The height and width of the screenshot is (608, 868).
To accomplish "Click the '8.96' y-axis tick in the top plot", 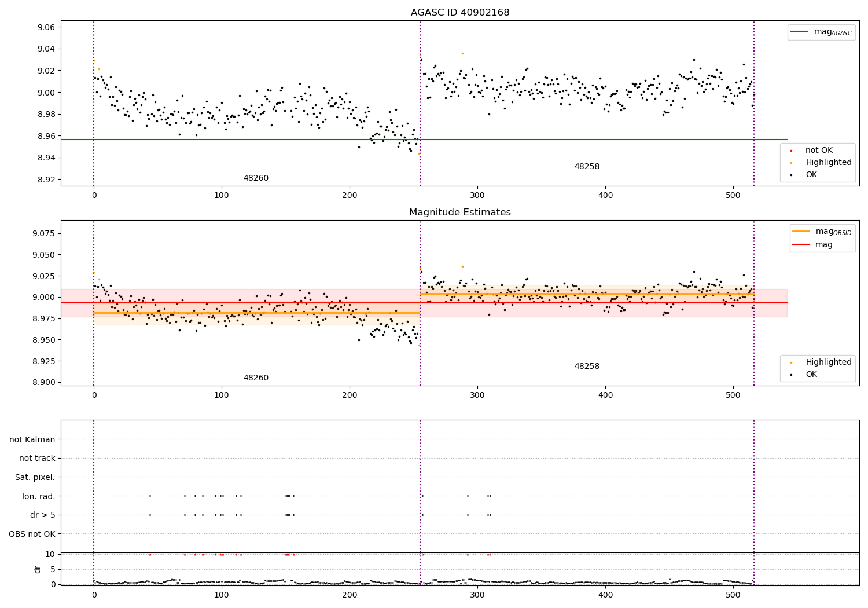I will 46,136.
